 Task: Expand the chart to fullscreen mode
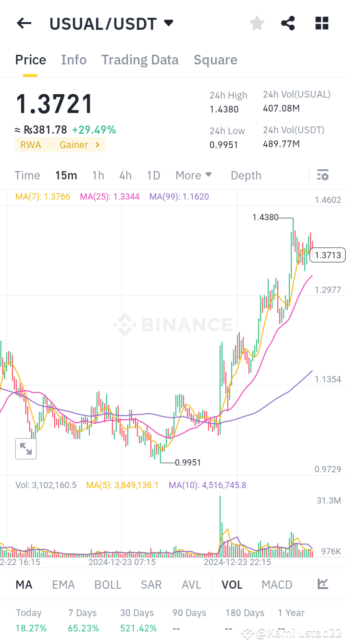coord(25,448)
